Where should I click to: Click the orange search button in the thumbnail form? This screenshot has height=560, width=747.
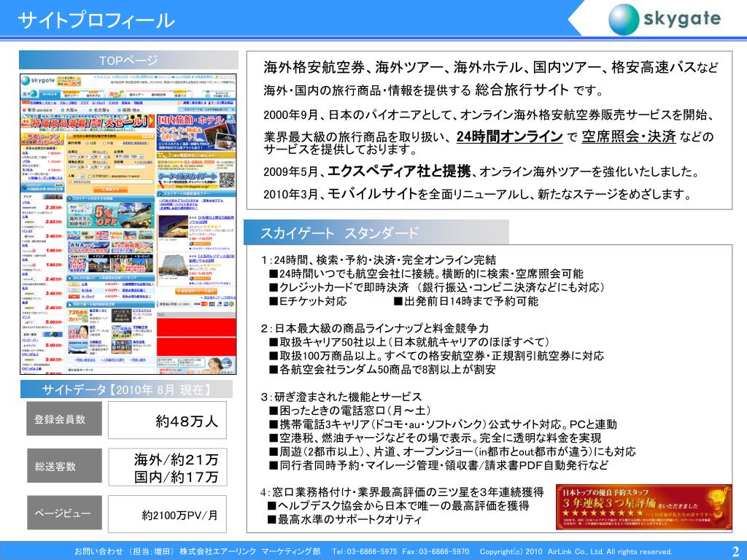click(111, 189)
